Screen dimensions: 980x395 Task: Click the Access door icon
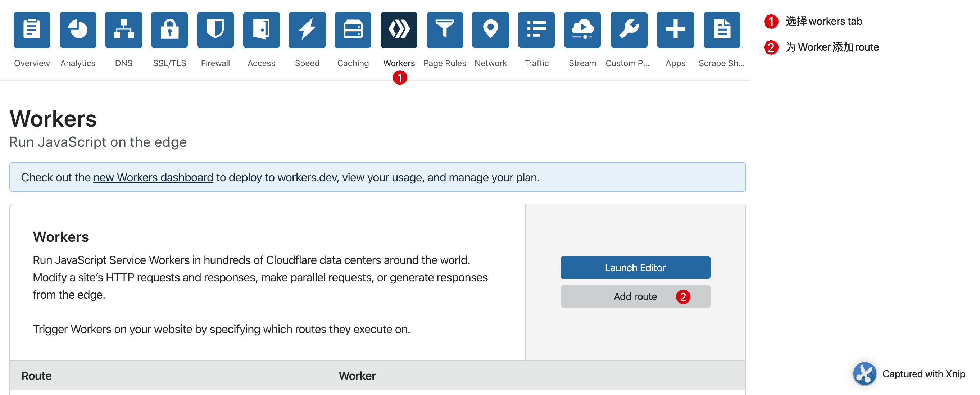click(x=261, y=30)
